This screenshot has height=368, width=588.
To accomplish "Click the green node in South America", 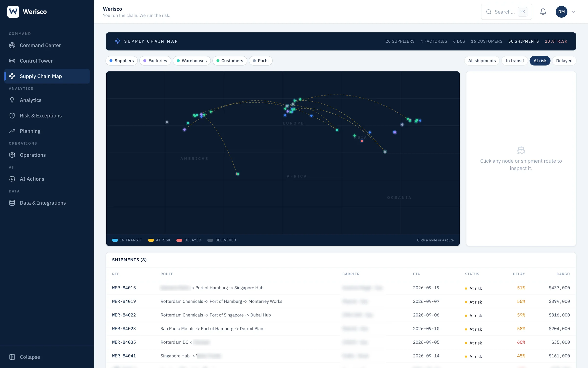I will [x=237, y=174].
